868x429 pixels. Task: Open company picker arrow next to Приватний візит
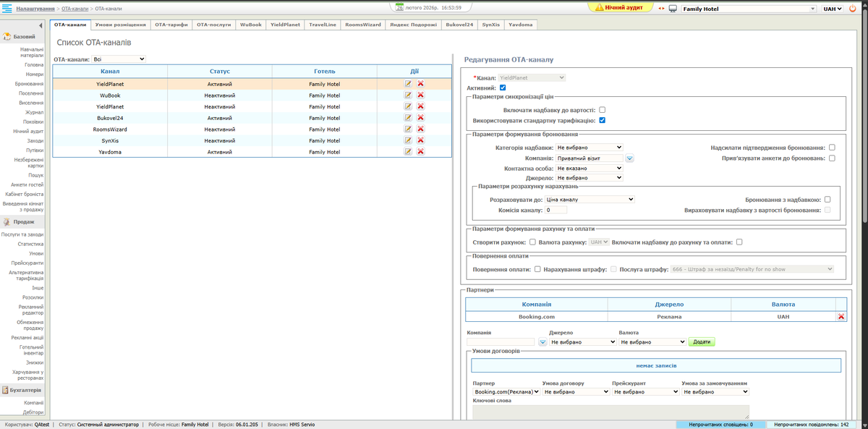pyautogui.click(x=629, y=158)
